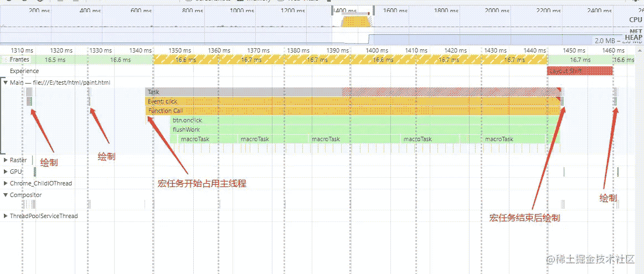Click the Frames track label

19,60
